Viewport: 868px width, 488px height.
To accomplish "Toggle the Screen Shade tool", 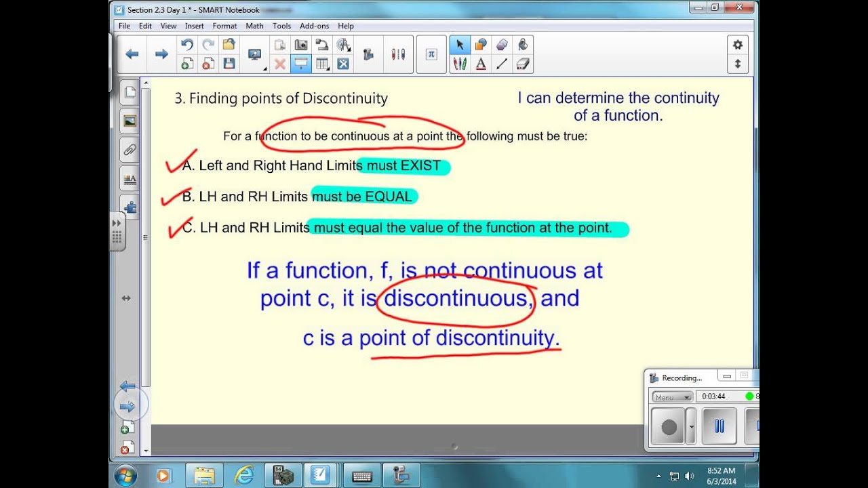I will 301,64.
